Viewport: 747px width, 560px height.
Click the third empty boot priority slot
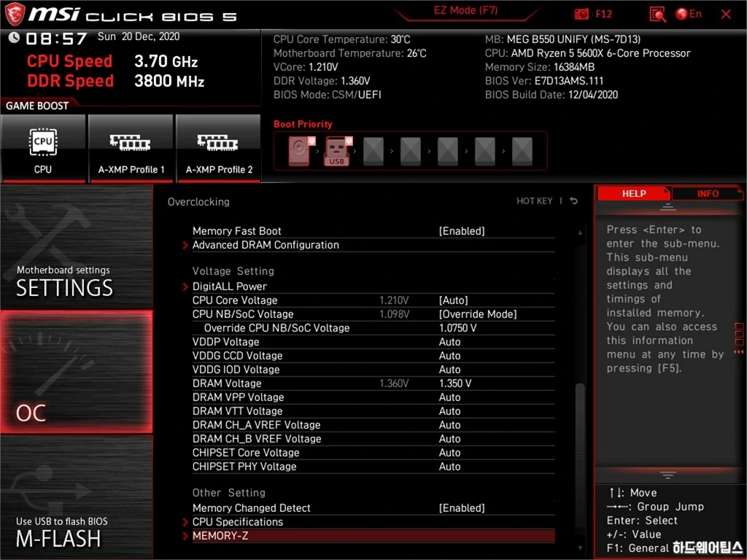(447, 151)
